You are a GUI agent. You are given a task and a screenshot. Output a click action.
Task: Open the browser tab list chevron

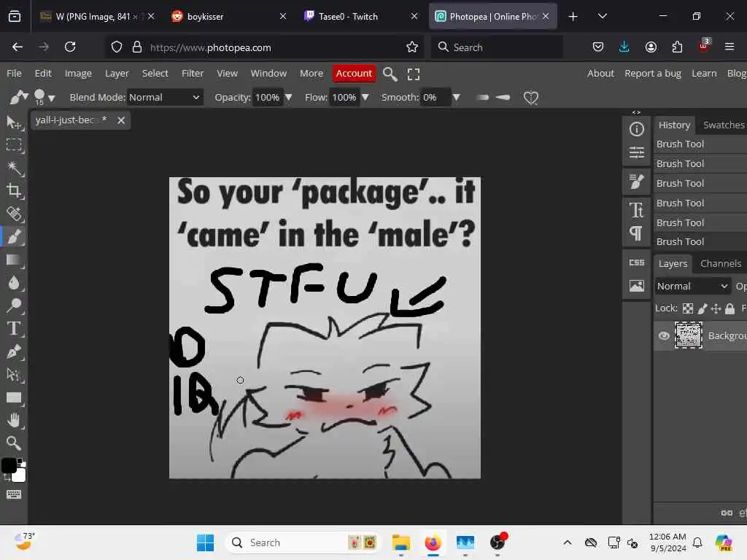[x=602, y=16]
